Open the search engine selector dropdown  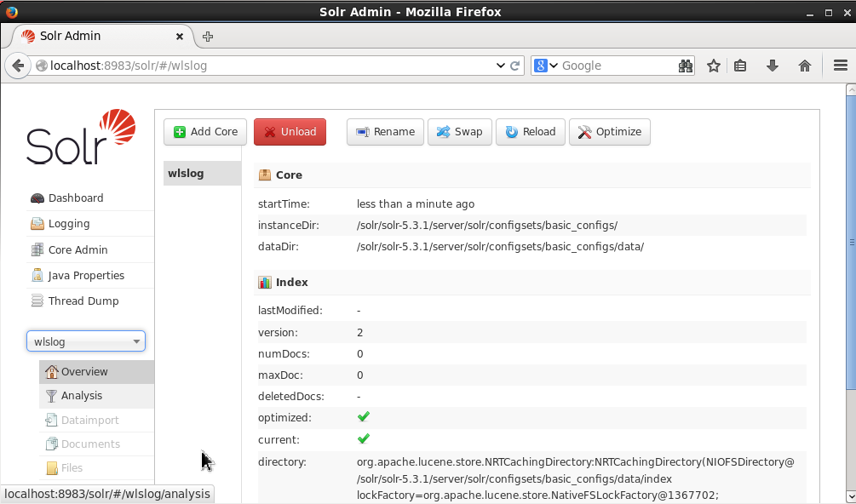click(x=546, y=66)
